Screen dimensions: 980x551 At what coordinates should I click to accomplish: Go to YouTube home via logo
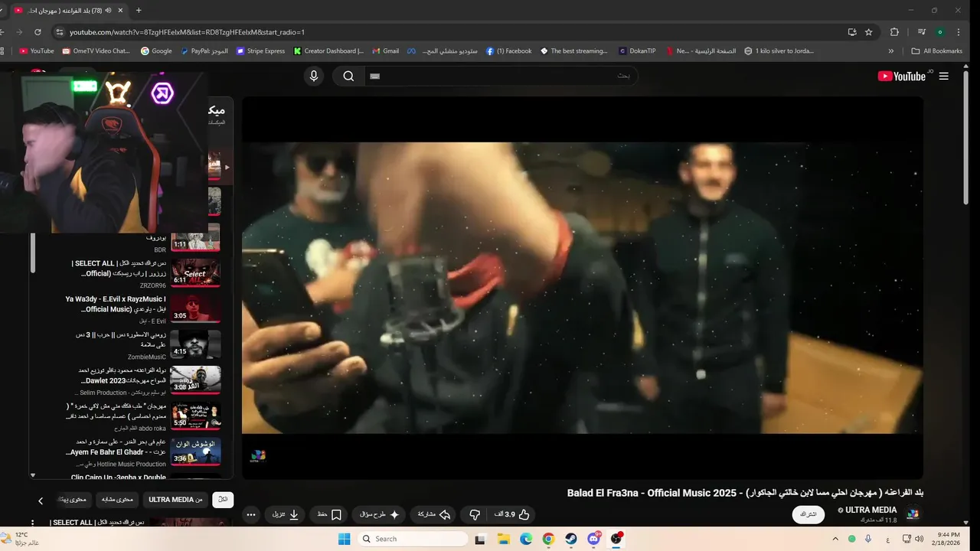tap(902, 76)
